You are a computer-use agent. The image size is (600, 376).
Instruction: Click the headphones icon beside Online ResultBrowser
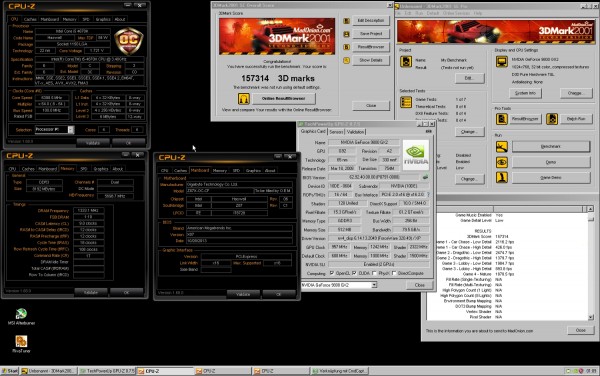pos(244,99)
